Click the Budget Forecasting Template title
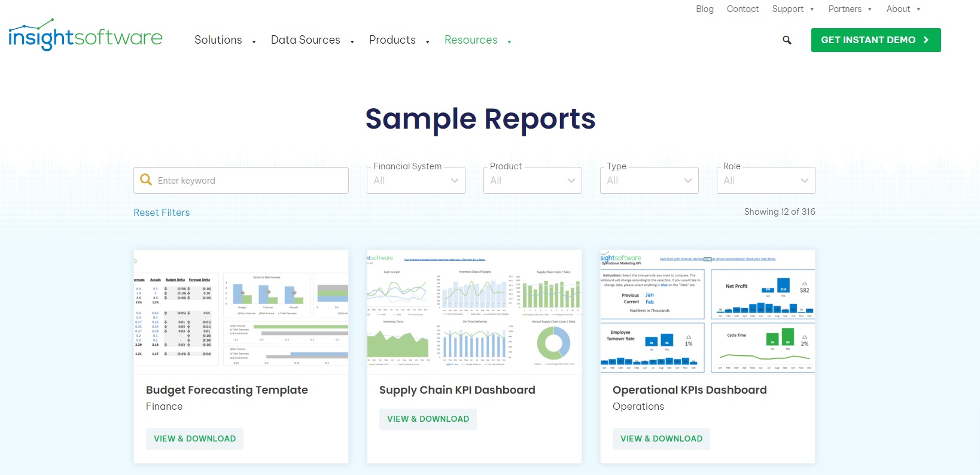The height and width of the screenshot is (475, 980). tap(227, 390)
